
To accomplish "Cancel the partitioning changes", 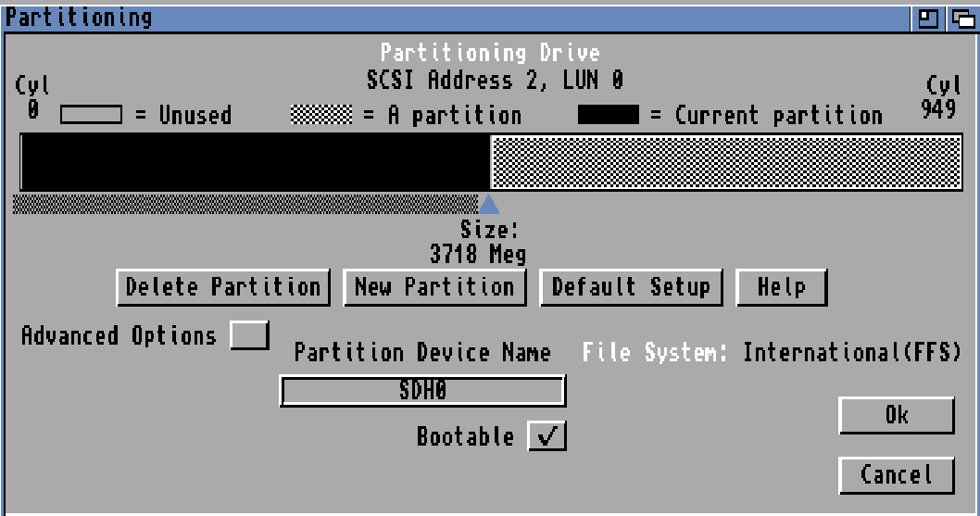I will (896, 475).
